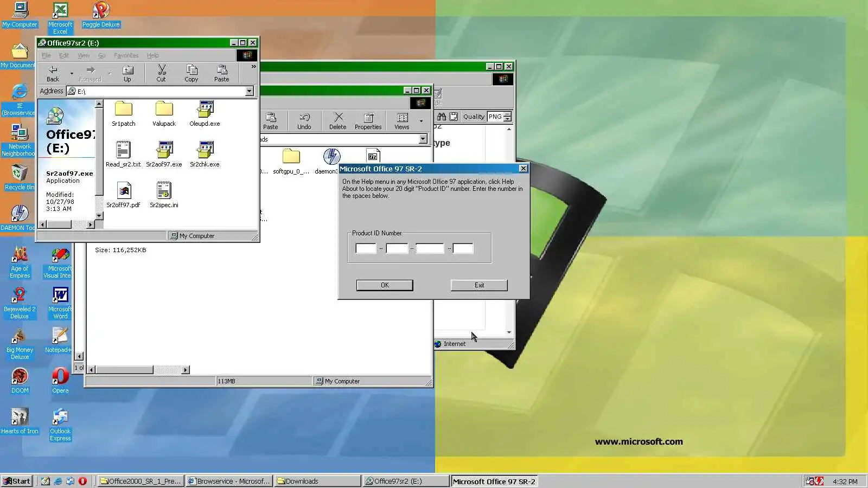Switch to the Downloads taskbar button
The height and width of the screenshot is (488, 868).
(317, 481)
